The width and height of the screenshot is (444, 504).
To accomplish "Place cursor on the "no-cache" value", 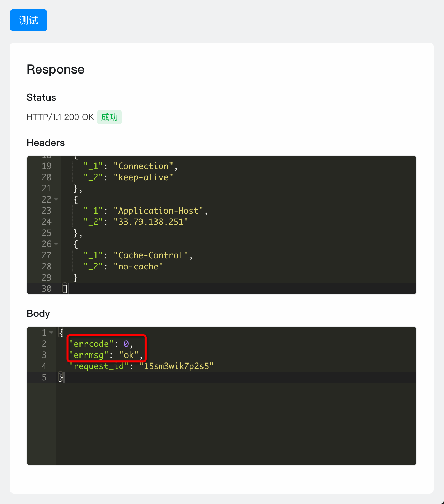I will click(x=138, y=267).
